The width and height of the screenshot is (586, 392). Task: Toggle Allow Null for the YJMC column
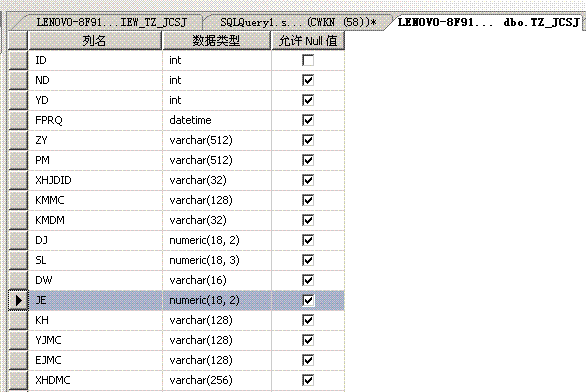pyautogui.click(x=308, y=340)
